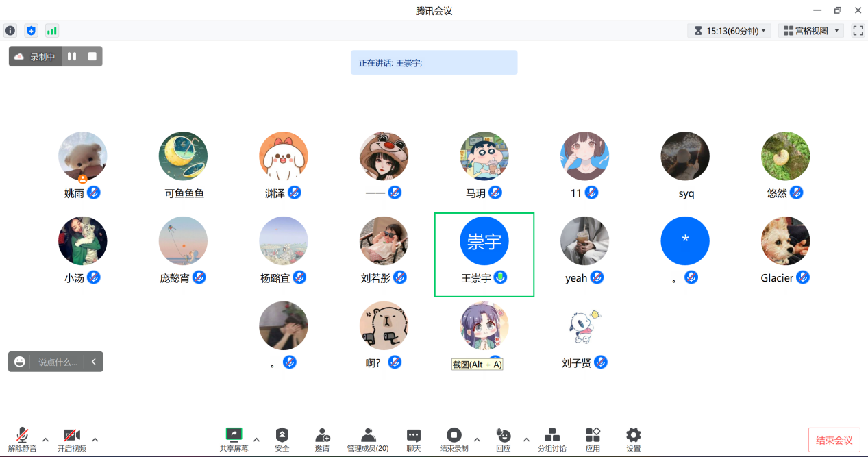Unmute microphone with 解除静音
Image resolution: width=868 pixels, height=457 pixels.
click(x=22, y=439)
